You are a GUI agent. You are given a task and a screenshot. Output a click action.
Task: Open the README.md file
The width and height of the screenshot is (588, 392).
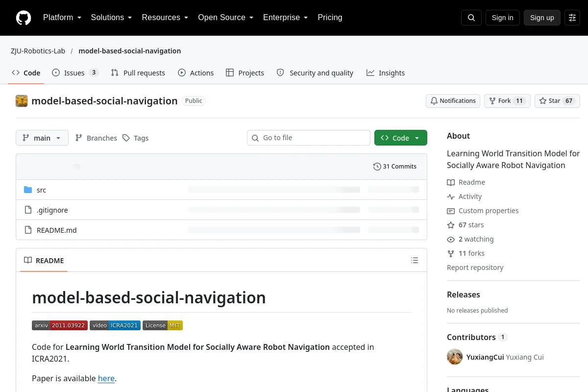(x=57, y=230)
